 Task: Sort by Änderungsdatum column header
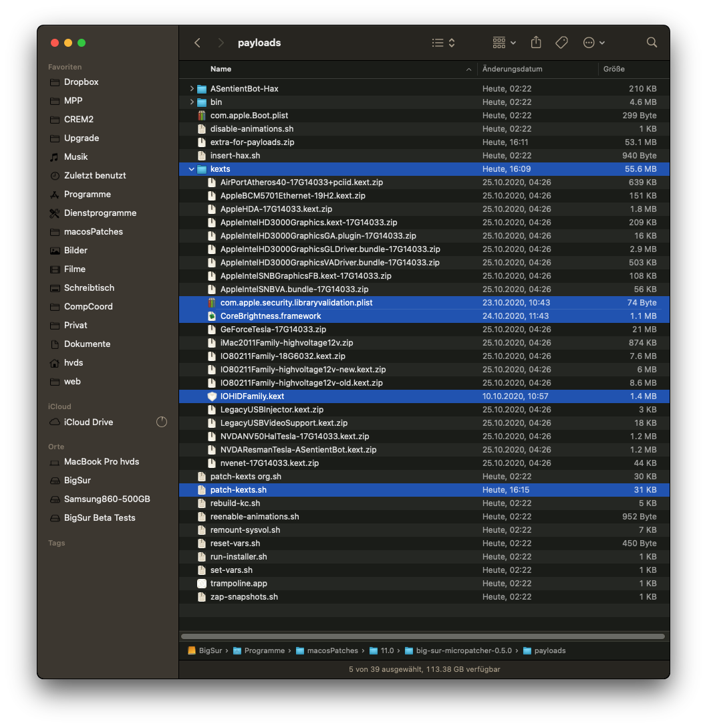(x=512, y=69)
